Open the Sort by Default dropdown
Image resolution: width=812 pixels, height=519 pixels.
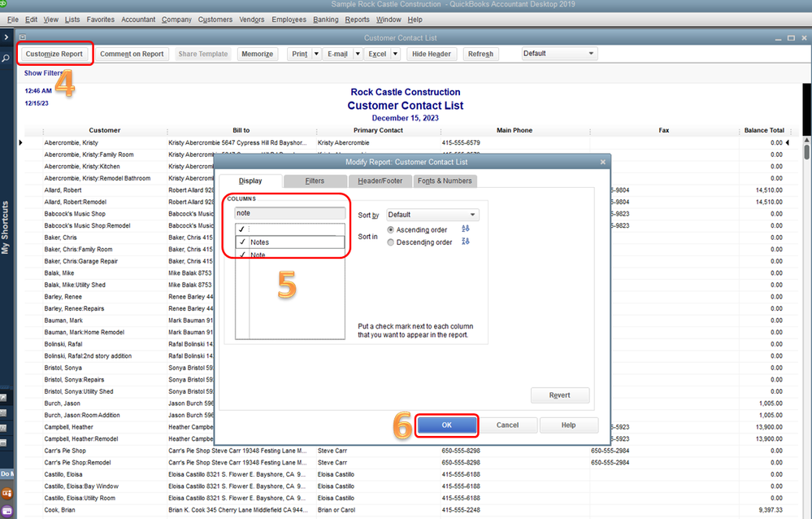[432, 215]
